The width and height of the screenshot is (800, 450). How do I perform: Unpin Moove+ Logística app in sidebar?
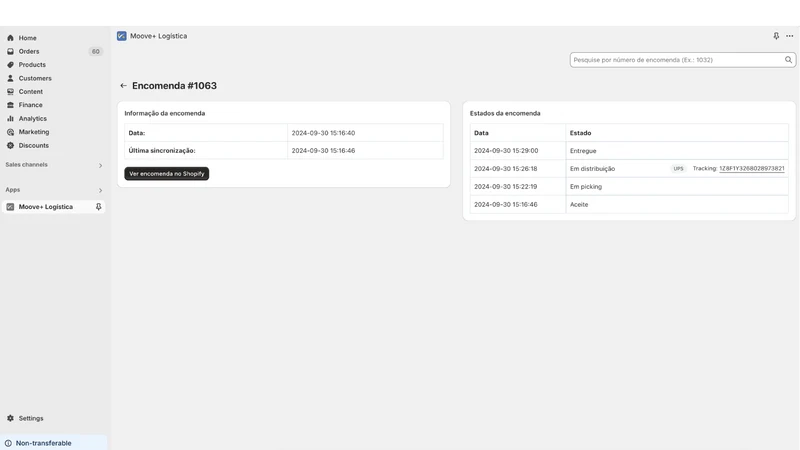[98, 207]
